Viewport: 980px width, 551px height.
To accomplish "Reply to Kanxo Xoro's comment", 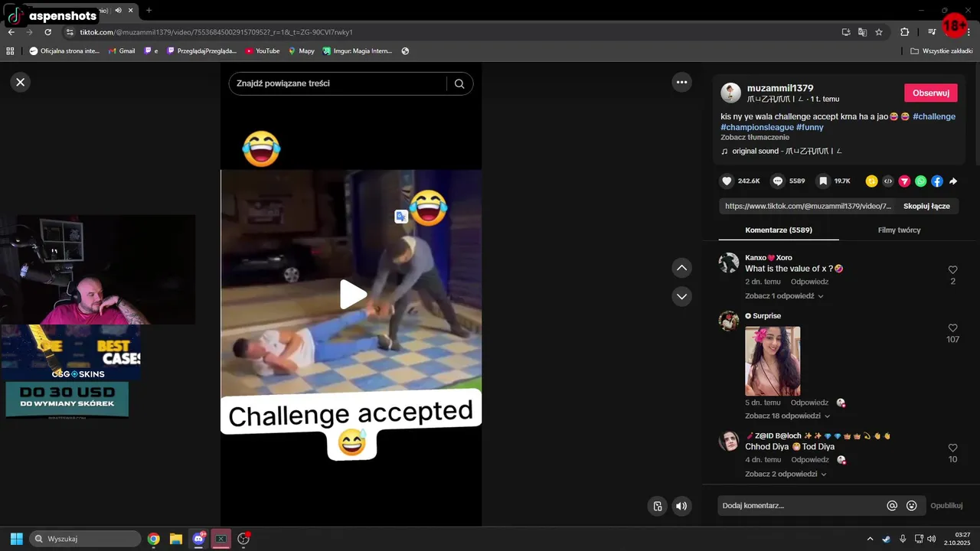I will coord(809,282).
